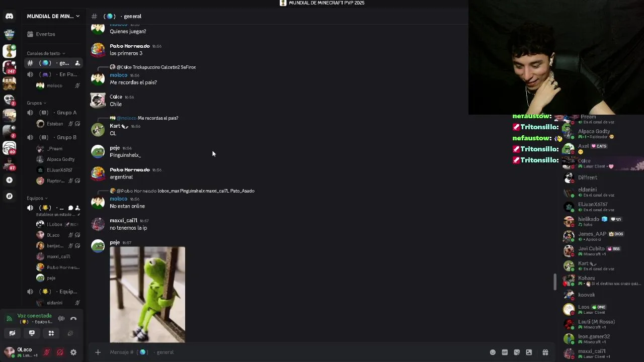Open server icon with 60 badge
The image size is (644, 362).
coord(9,147)
